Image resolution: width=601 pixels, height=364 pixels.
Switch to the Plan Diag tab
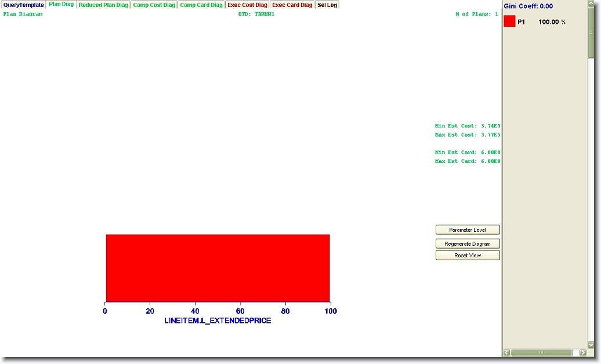[61, 4]
